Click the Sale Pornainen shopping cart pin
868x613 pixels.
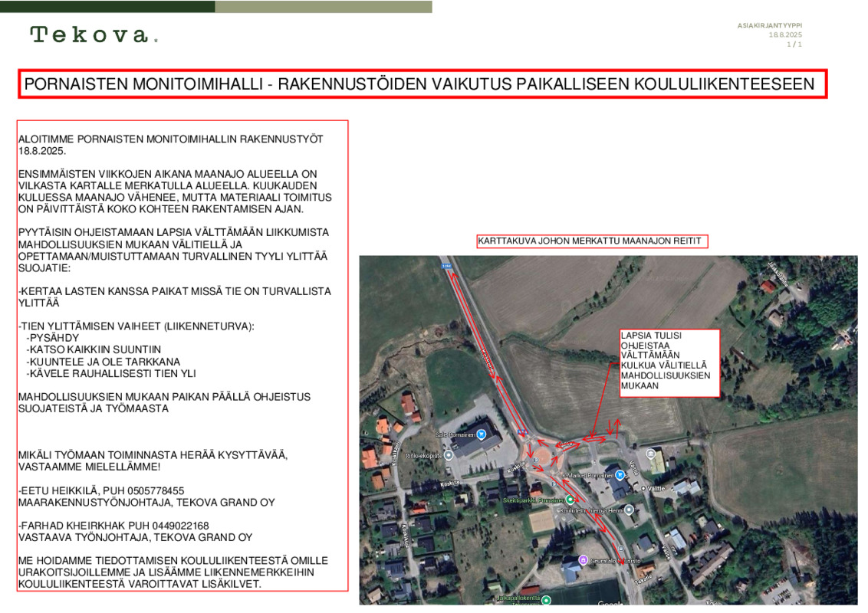tap(481, 434)
